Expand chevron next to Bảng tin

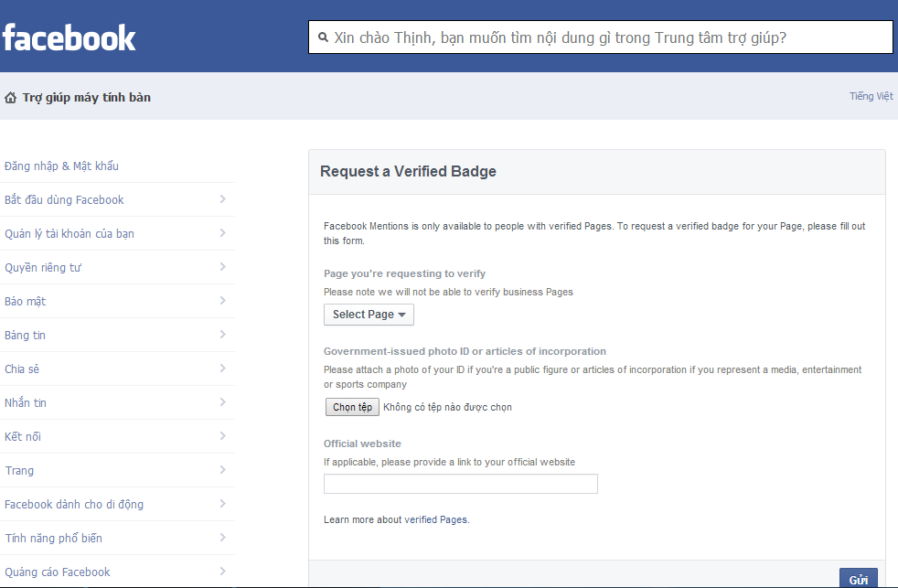click(223, 335)
